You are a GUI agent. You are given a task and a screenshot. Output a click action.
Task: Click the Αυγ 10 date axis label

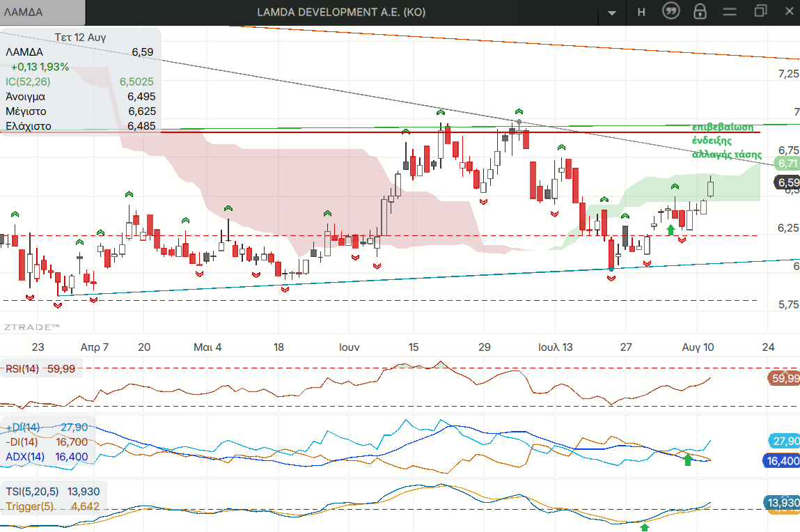click(x=698, y=347)
